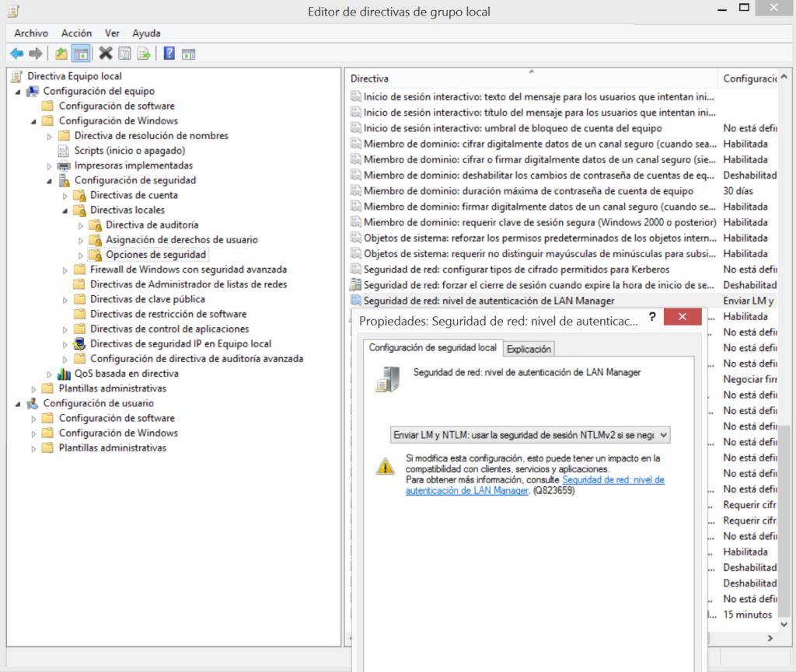Image resolution: width=796 pixels, height=672 pixels.
Task: Click the Properties toolbar icon
Action: tap(124, 54)
